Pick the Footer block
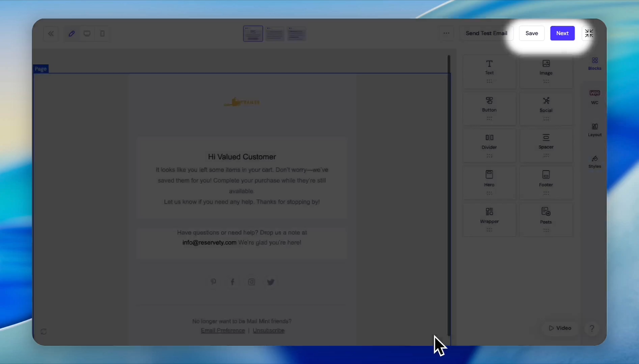The image size is (639, 364). click(546, 183)
